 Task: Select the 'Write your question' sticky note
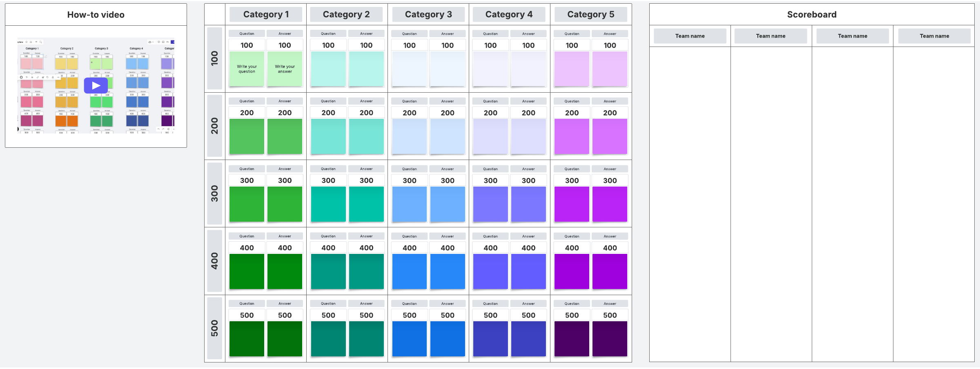click(x=247, y=69)
